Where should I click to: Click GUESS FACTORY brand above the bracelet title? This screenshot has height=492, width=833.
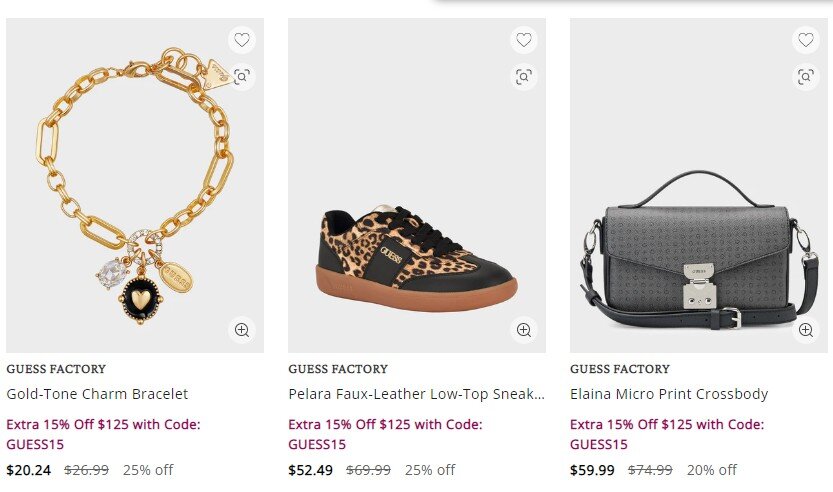pos(56,369)
